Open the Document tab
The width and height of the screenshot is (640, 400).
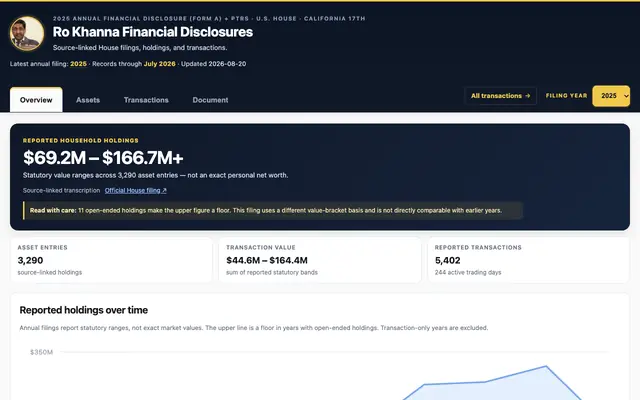210,100
